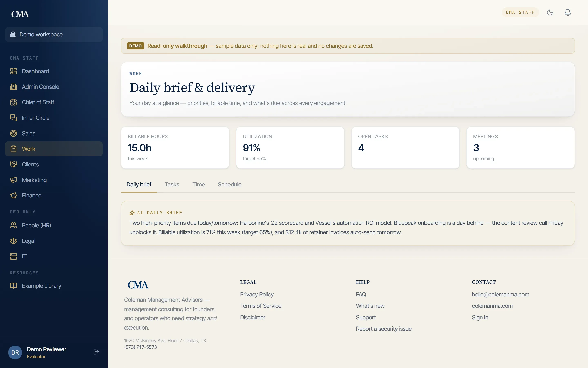Click the Billable Hours 15.0h card

[x=175, y=147]
